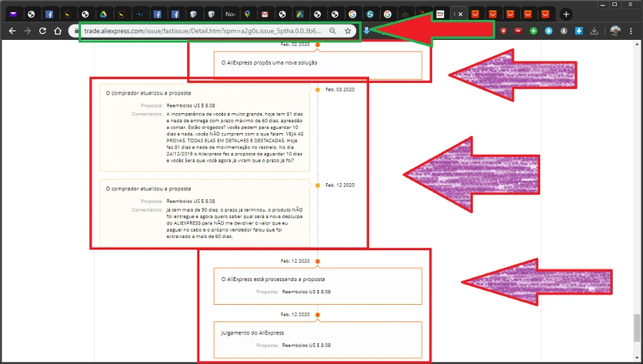Switch to the Google Drive tab
This screenshot has height=364, width=643.
tap(104, 14)
